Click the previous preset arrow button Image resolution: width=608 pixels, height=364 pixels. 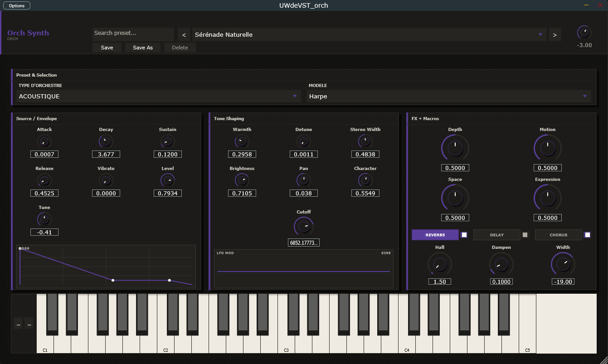coord(184,34)
